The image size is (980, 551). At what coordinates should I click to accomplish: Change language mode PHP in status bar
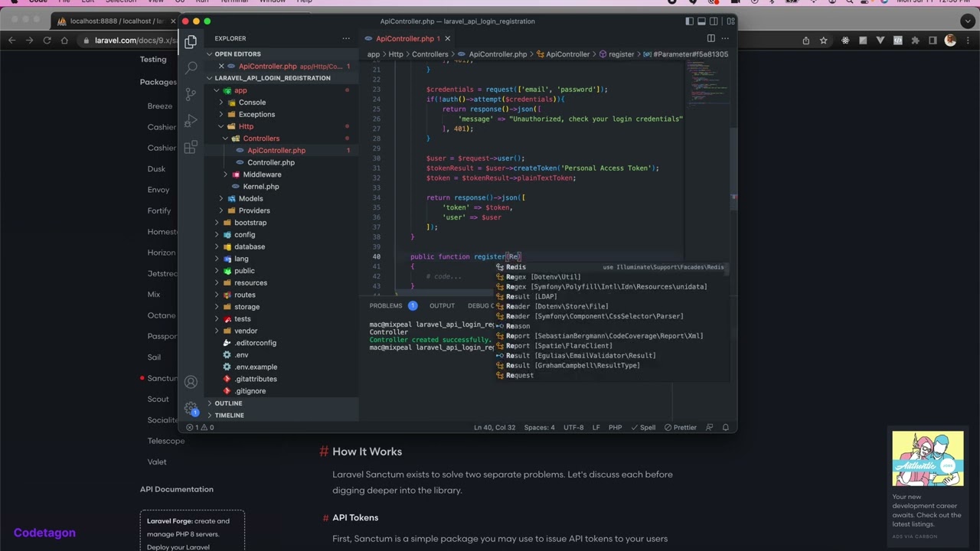pos(615,427)
